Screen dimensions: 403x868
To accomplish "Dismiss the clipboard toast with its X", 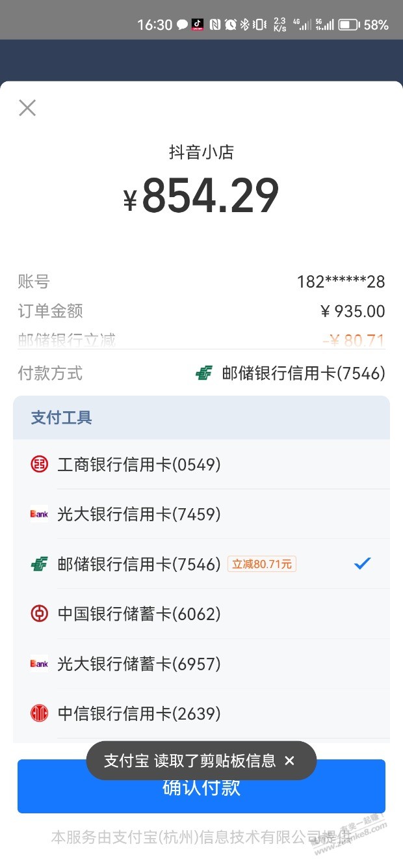I will (x=290, y=761).
